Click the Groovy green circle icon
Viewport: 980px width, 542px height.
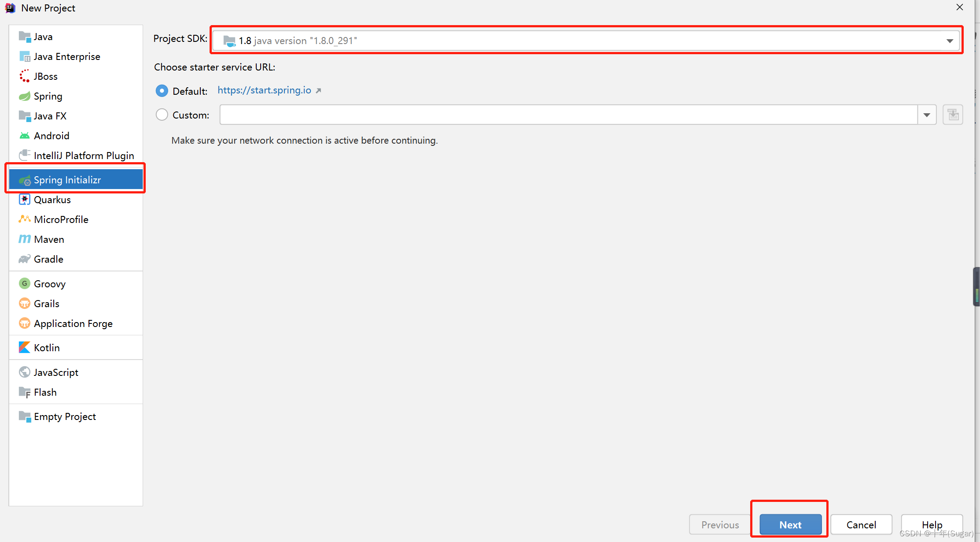coord(25,284)
